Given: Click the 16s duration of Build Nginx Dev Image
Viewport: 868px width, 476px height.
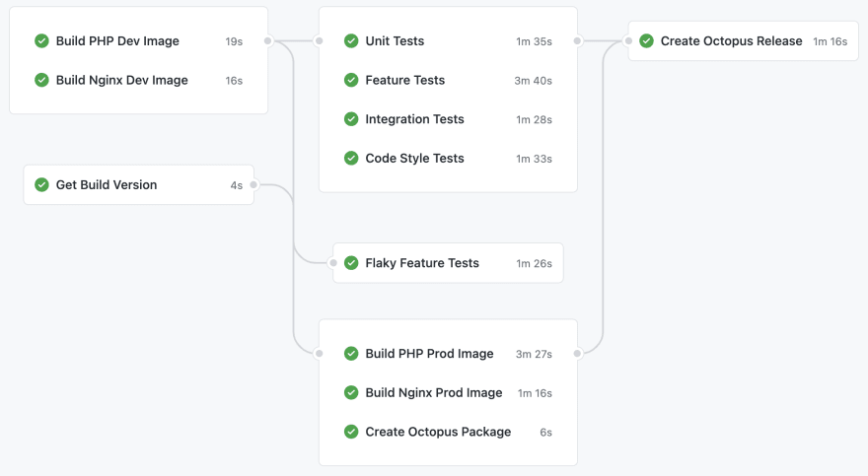Looking at the screenshot, I should point(234,81).
